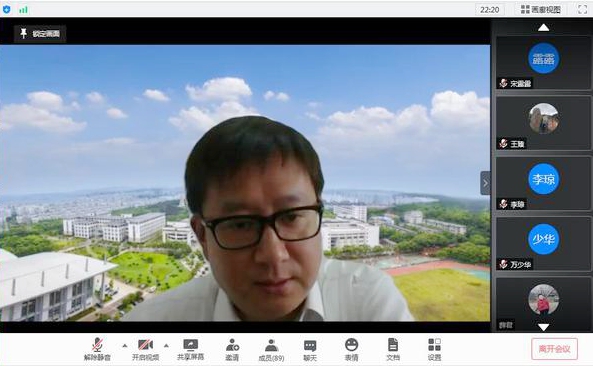Select the 李琼 participant thumbnail
593x366 pixels.
pyautogui.click(x=543, y=183)
